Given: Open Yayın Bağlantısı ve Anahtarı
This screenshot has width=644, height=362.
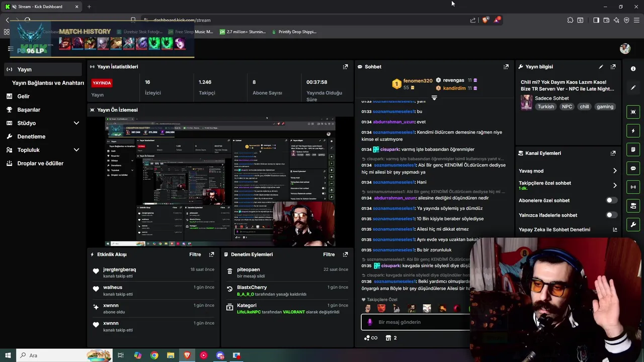Looking at the screenshot, I should click(48, 83).
